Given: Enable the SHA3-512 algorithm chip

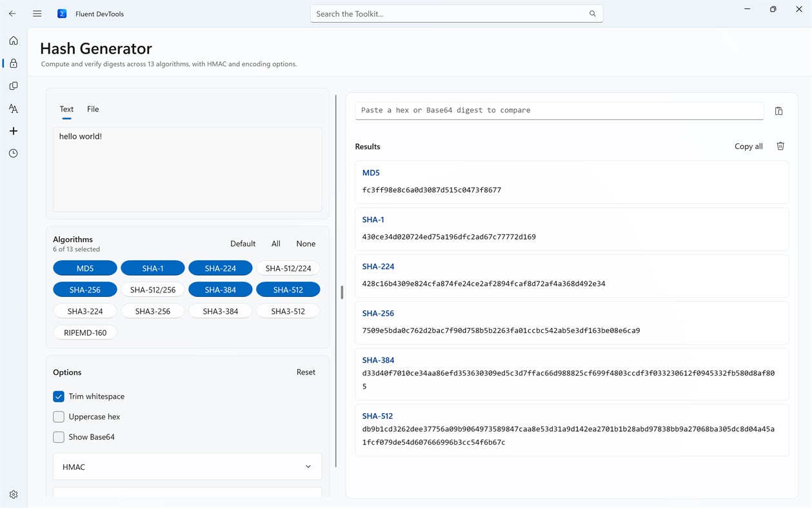Looking at the screenshot, I should pyautogui.click(x=288, y=311).
